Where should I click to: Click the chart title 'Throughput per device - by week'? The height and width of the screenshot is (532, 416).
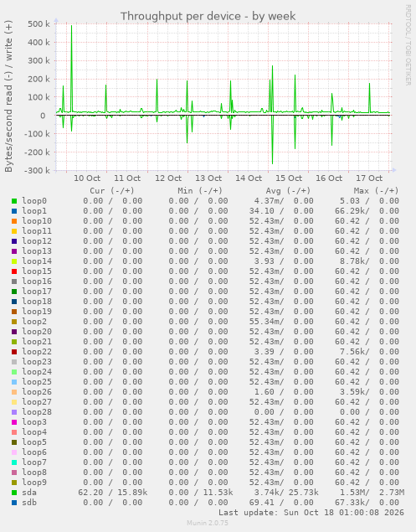coord(208,16)
